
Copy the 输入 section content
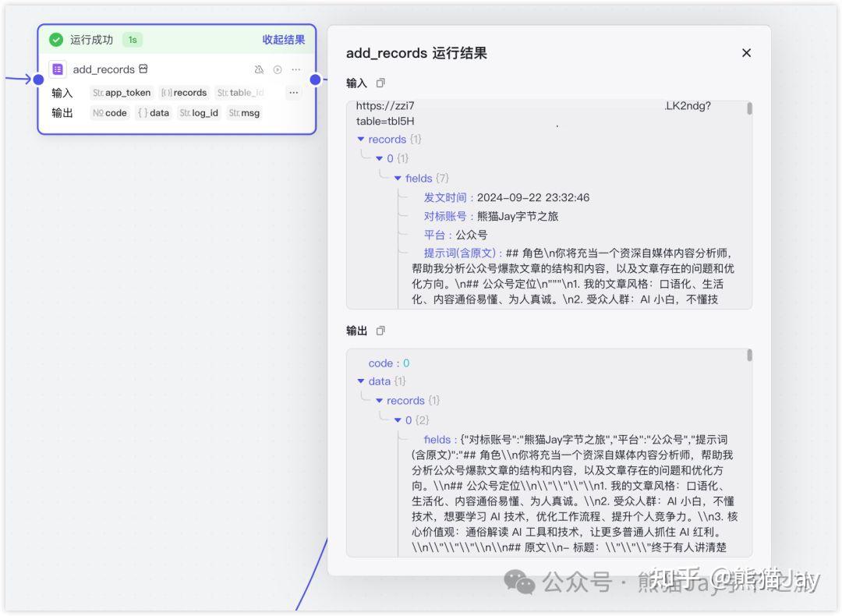click(380, 83)
